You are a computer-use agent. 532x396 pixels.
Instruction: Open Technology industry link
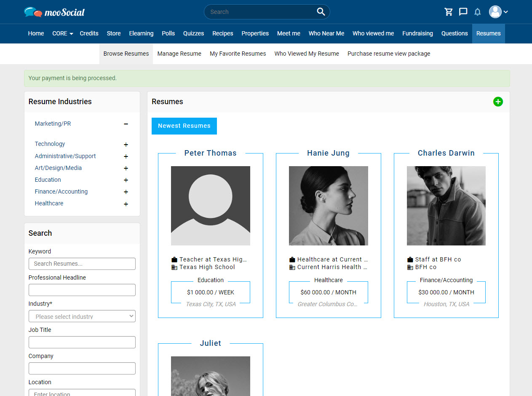[x=50, y=144]
